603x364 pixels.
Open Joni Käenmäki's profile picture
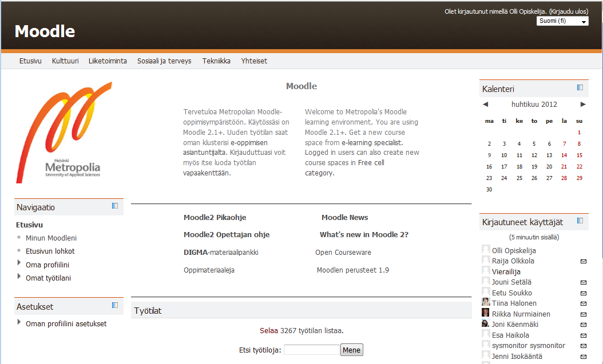[486, 323]
